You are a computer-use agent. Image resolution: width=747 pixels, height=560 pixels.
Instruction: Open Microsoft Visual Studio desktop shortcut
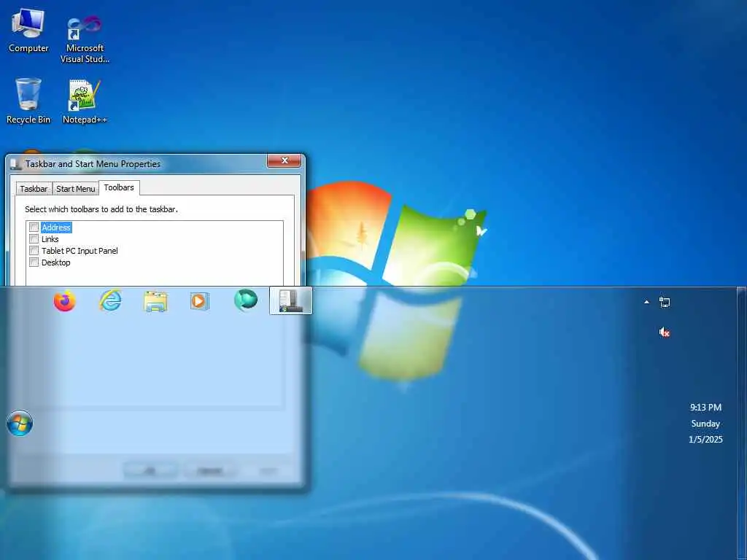point(85,39)
